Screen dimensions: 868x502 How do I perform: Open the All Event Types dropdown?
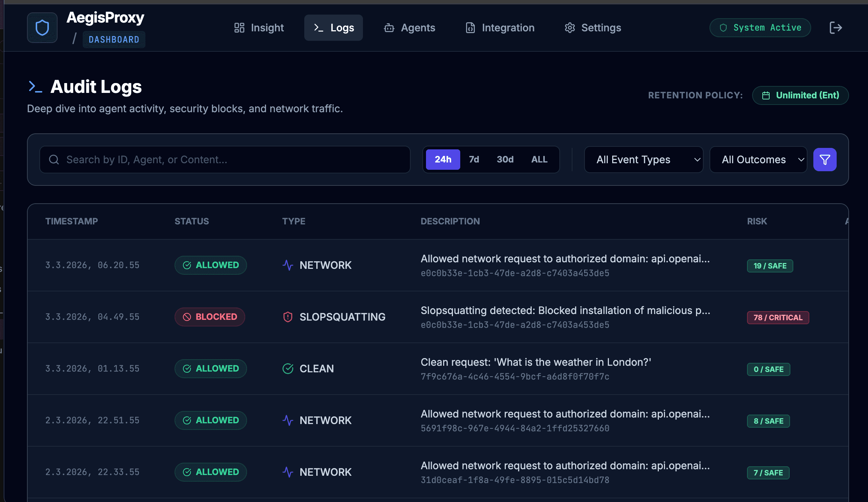643,159
